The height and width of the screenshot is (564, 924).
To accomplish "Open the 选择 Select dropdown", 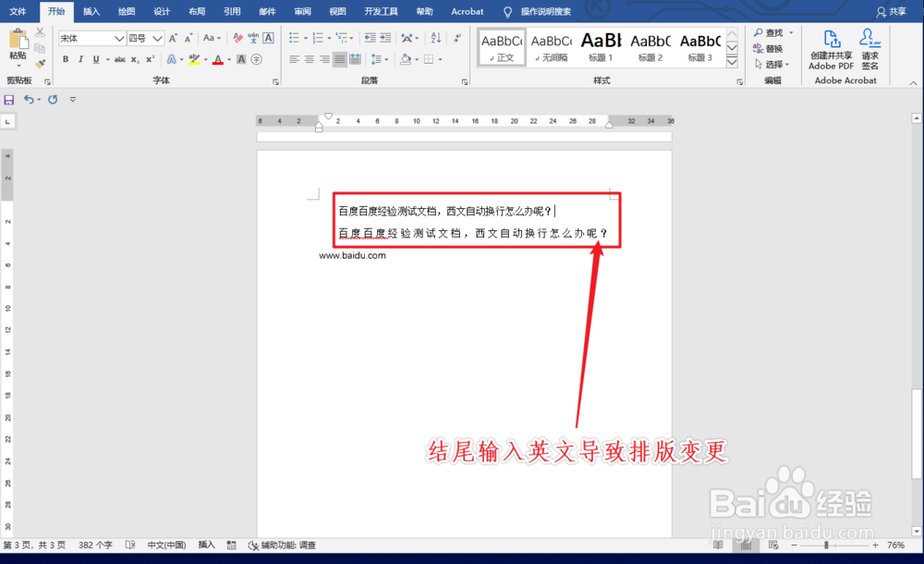I will tap(772, 64).
